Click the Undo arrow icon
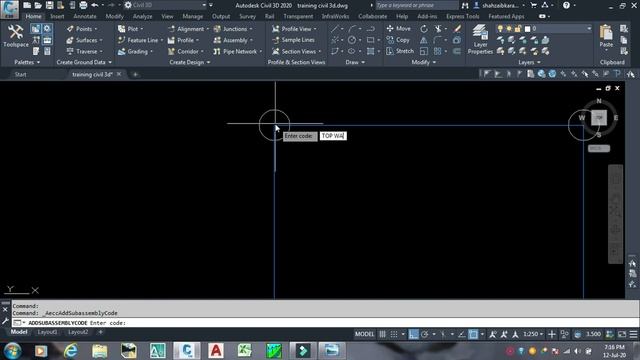 [95, 5]
